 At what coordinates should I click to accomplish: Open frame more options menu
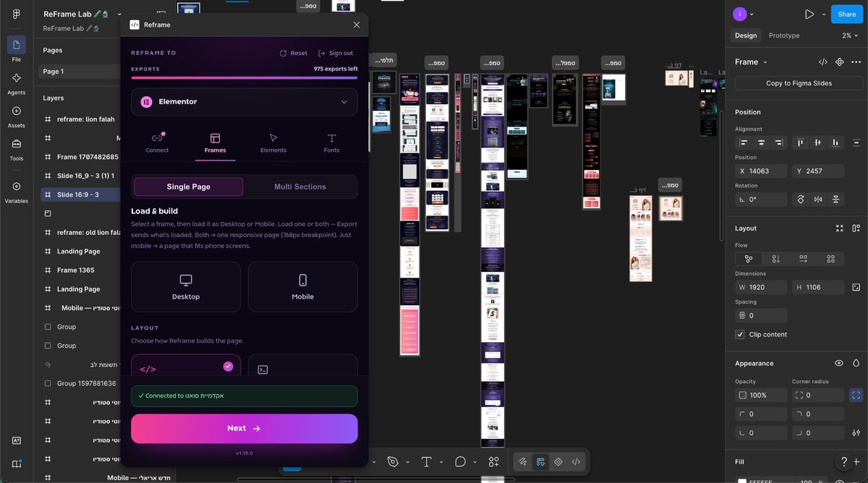(x=856, y=62)
